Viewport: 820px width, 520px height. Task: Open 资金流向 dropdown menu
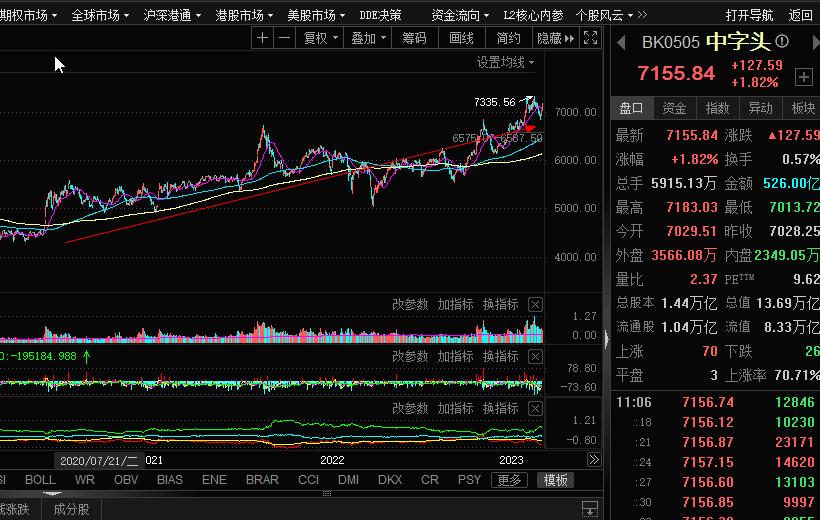460,16
